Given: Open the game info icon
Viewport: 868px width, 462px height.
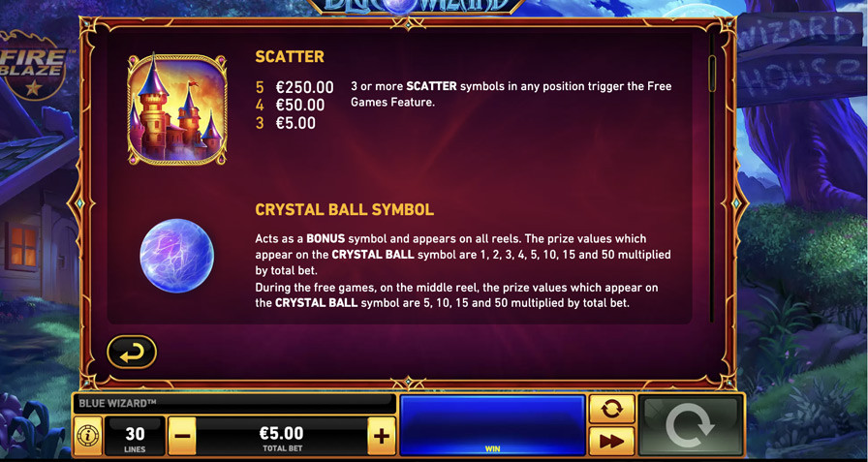Looking at the screenshot, I should coord(88,436).
